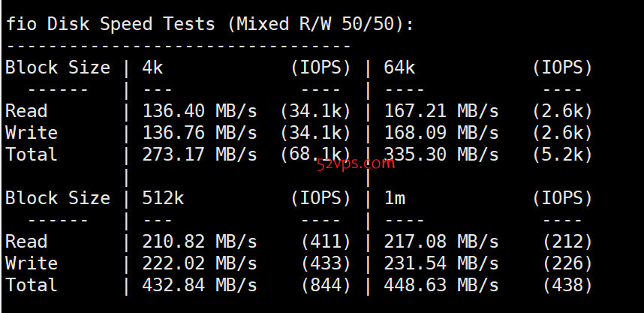Click the (5.2k) total IOPS value

point(562,155)
